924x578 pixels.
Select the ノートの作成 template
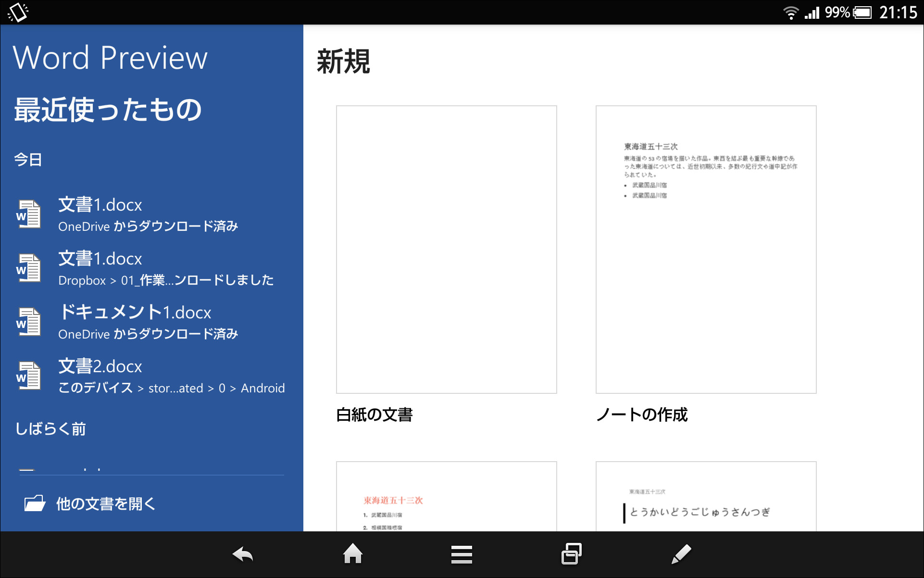pos(705,249)
